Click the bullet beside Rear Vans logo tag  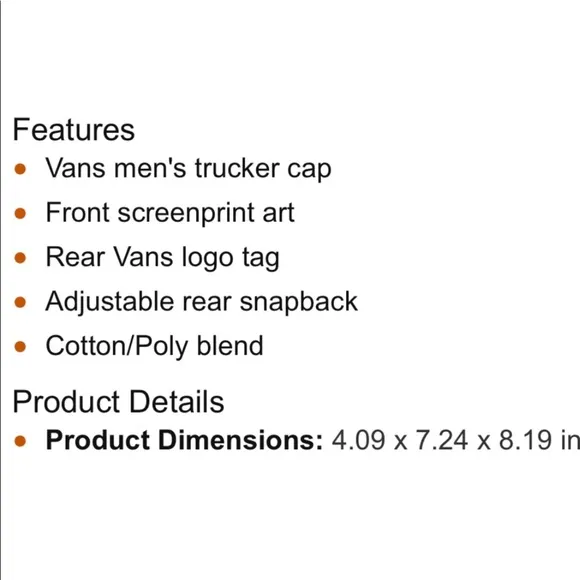pos(20,258)
